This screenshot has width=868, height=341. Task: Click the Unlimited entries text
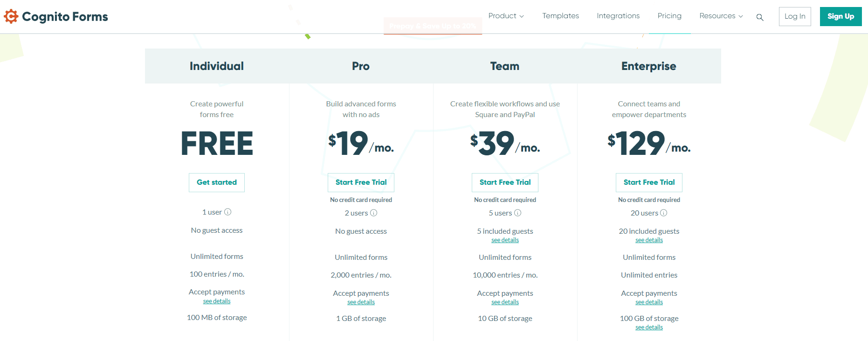click(649, 275)
